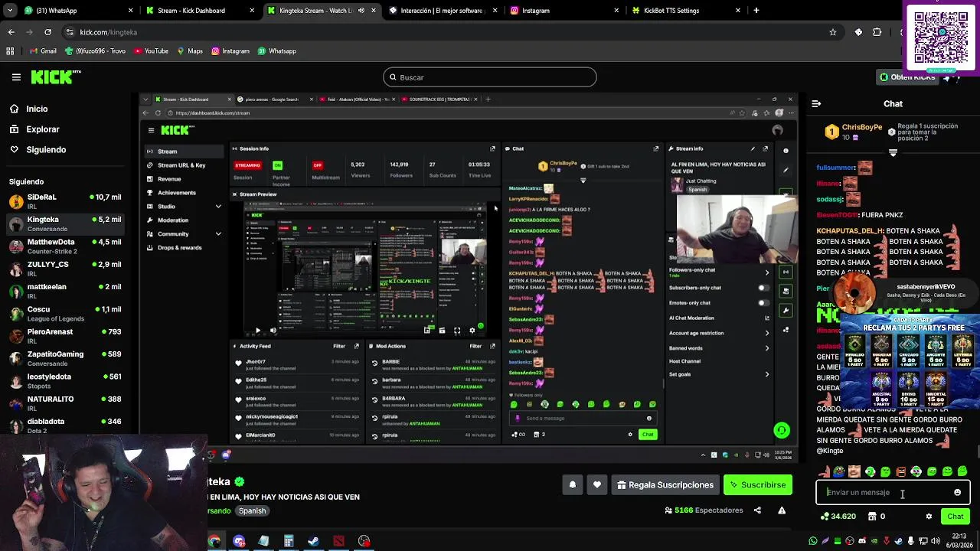The height and width of the screenshot is (551, 980).
Task: Open Chrome from the taskbar
Action: (x=214, y=541)
